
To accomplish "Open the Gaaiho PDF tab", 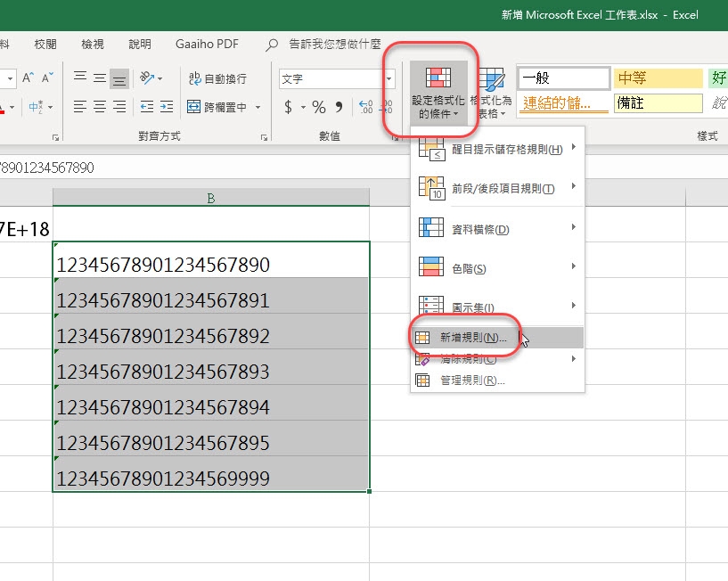I will tap(208, 44).
